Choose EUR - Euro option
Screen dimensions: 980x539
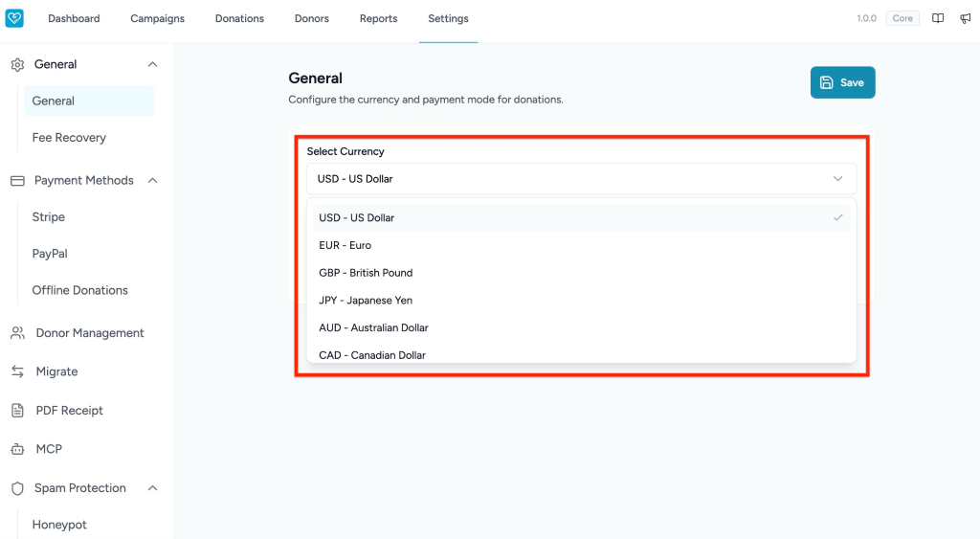point(581,245)
